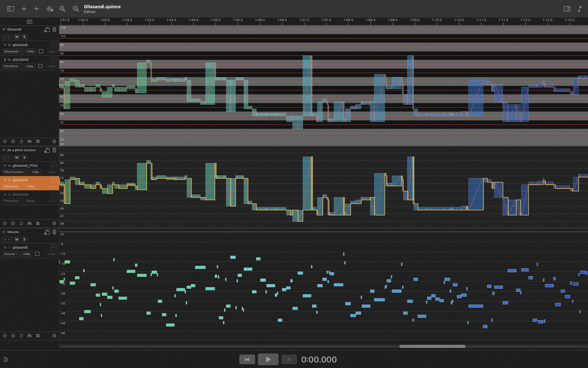Zoom out using the top toolbar magnifier

coord(76,9)
